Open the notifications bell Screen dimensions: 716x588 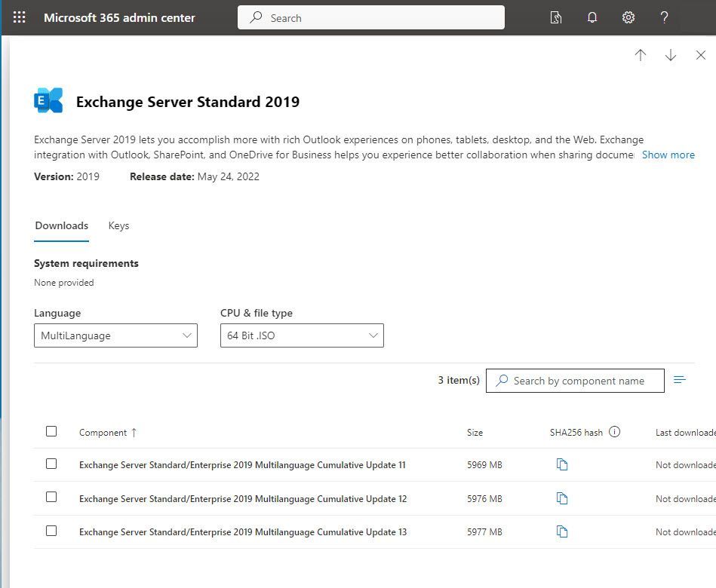tap(592, 17)
